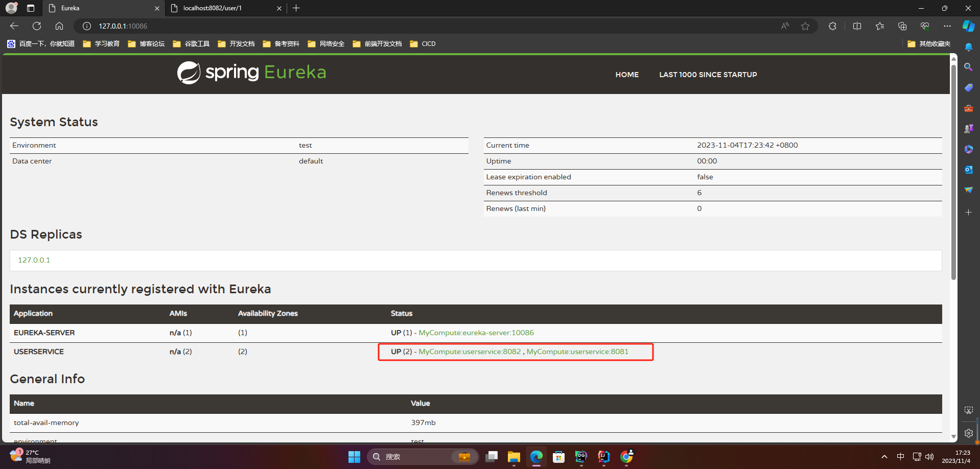Switch to localhost:8082/user/1 tab
This screenshot has height=469, width=980.
point(225,8)
